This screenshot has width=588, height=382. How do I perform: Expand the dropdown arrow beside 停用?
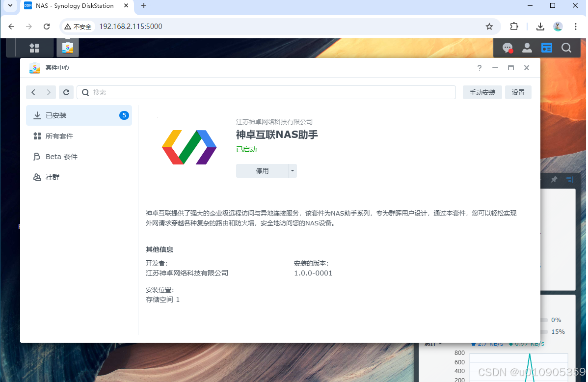tap(293, 171)
